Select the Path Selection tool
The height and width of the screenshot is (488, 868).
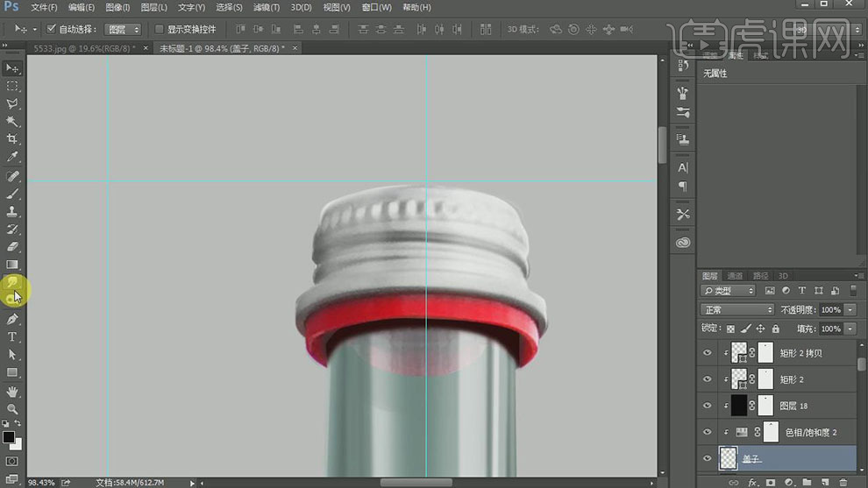12,355
